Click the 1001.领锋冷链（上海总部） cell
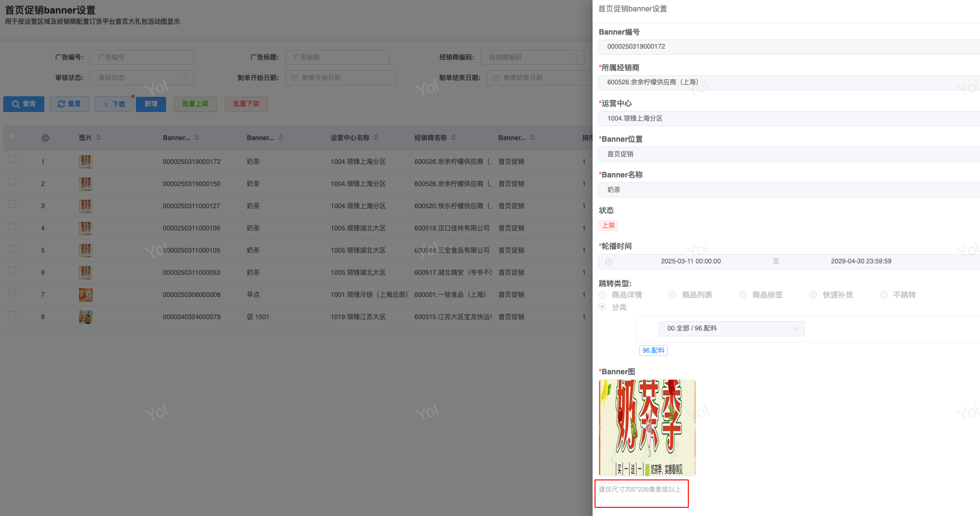Screen dimensions: 980x516 (369, 295)
